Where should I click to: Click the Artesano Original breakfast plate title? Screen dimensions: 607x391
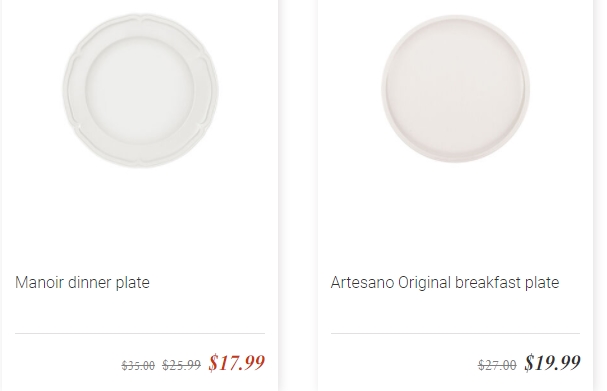click(445, 283)
